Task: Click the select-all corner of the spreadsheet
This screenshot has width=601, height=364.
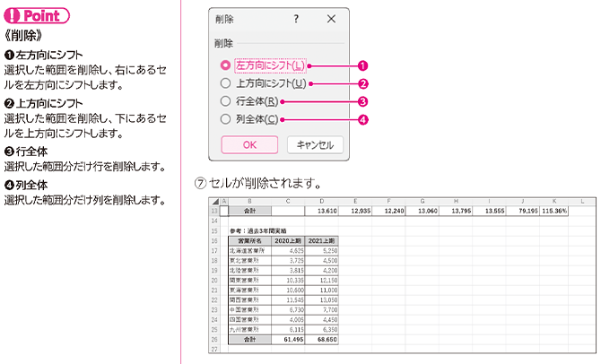Action: point(213,202)
